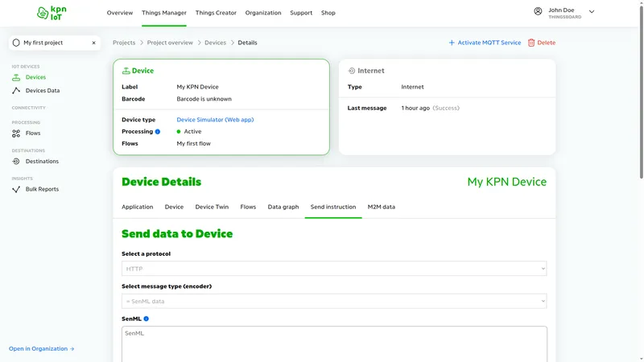644x362 pixels.
Task: Switch to the Data graph tab
Action: click(x=283, y=207)
